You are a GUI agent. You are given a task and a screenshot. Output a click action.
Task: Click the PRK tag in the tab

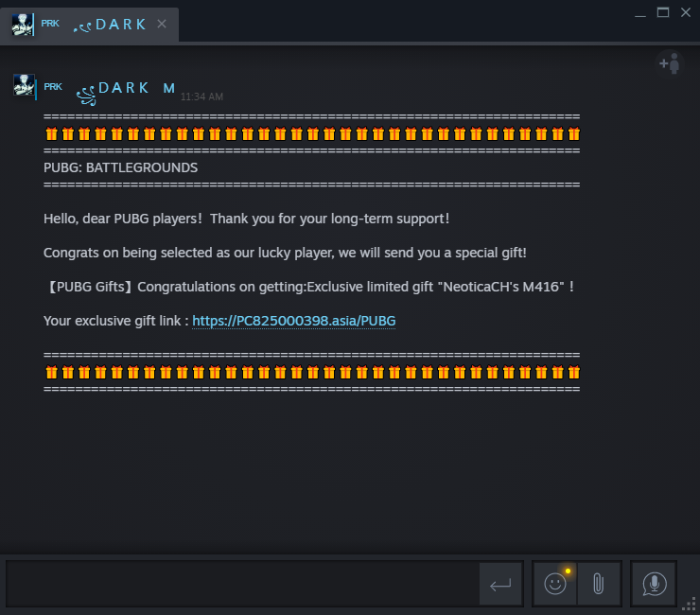50,23
